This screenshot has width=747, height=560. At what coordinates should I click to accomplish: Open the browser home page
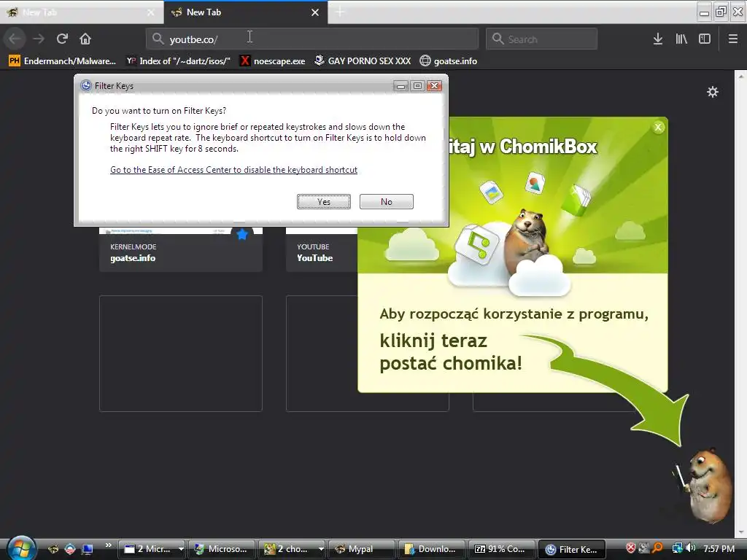click(x=85, y=39)
